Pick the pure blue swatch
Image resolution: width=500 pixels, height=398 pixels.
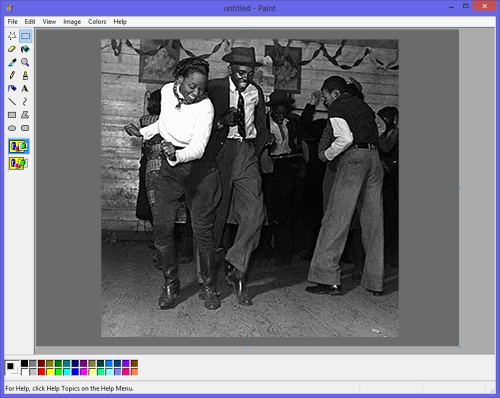point(75,372)
